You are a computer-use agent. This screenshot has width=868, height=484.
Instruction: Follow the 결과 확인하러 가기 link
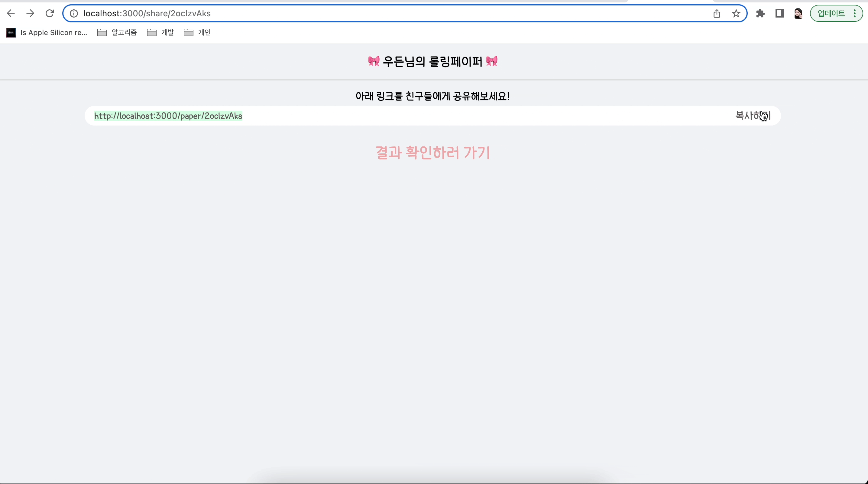[432, 153]
